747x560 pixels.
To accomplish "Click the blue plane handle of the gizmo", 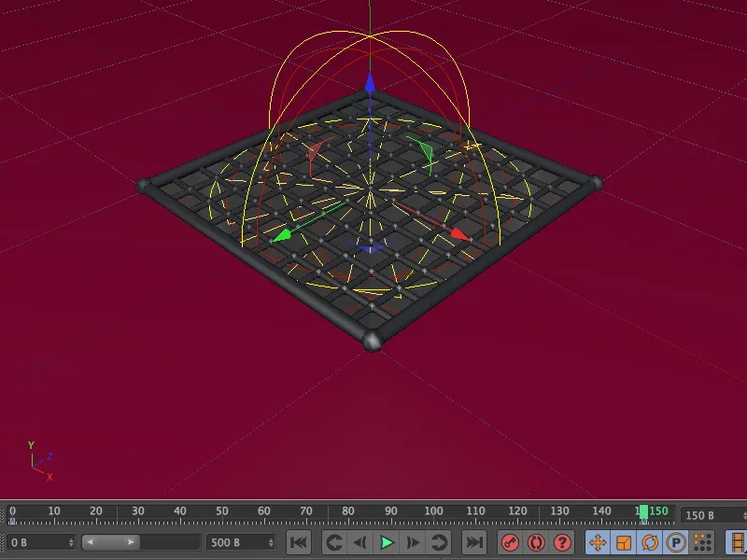I will 371,246.
